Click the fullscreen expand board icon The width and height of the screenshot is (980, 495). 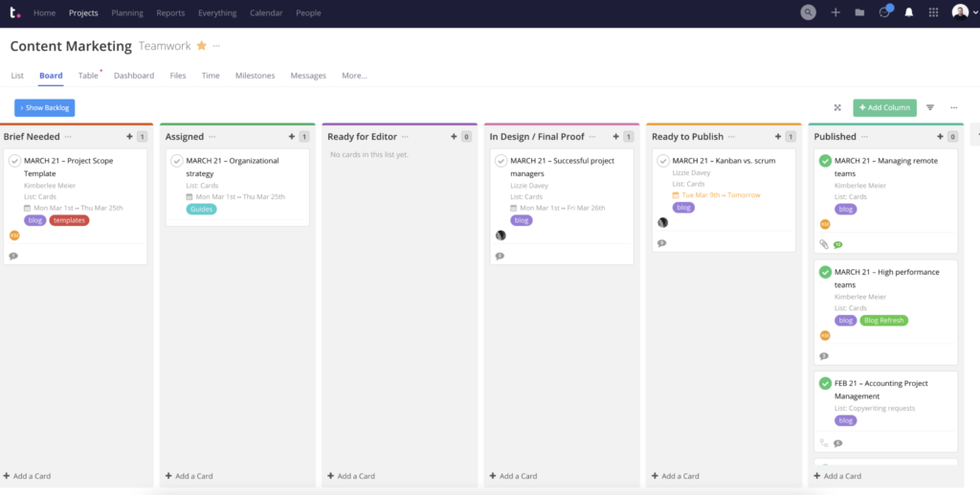pos(837,108)
